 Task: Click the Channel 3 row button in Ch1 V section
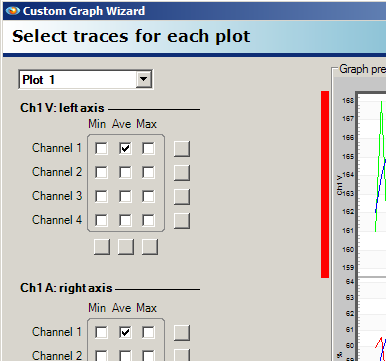pos(182,197)
